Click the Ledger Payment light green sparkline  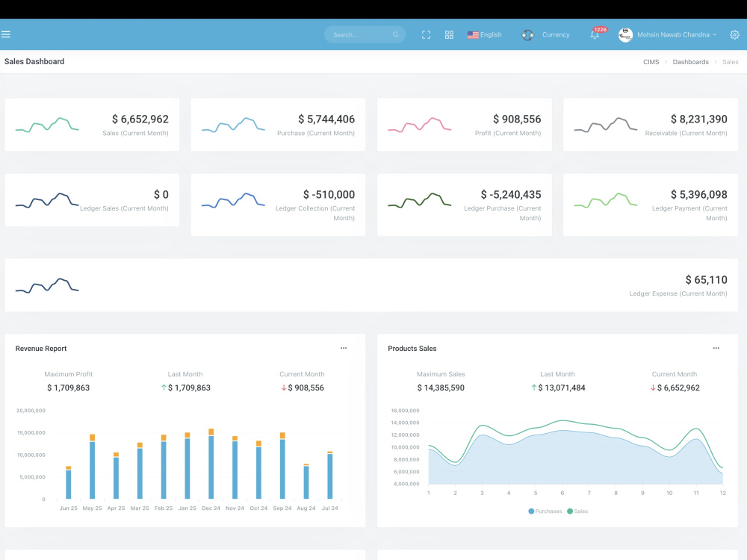pos(606,200)
